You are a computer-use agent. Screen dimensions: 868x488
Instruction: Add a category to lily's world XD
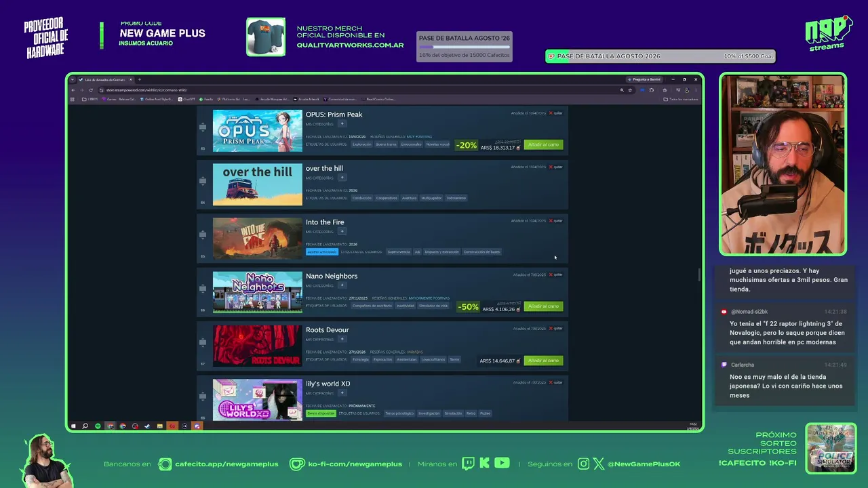click(x=342, y=393)
